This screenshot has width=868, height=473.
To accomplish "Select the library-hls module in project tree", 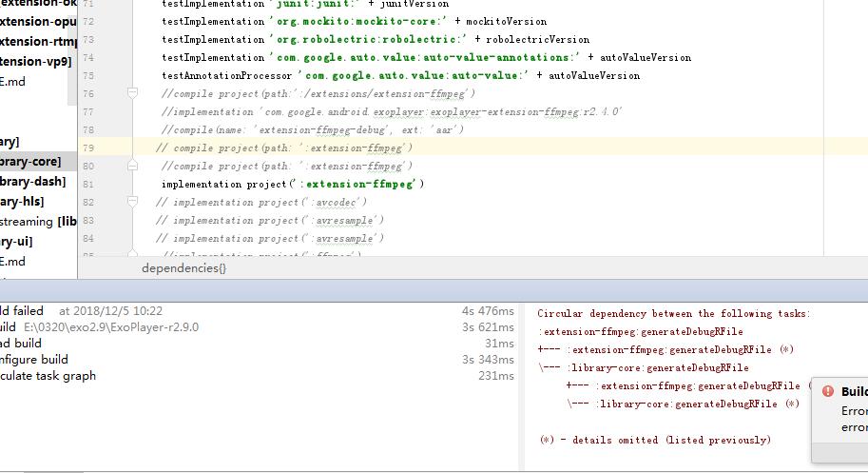I will pos(22,201).
